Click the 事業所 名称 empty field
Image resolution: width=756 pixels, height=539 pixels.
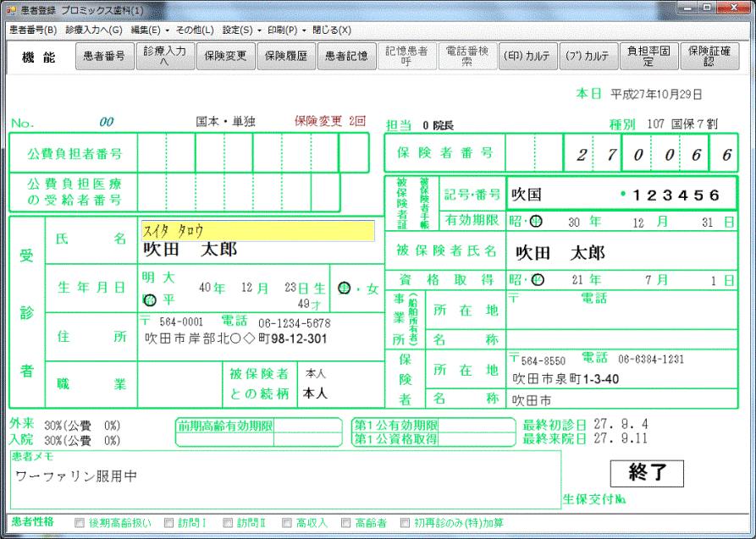tap(621, 339)
